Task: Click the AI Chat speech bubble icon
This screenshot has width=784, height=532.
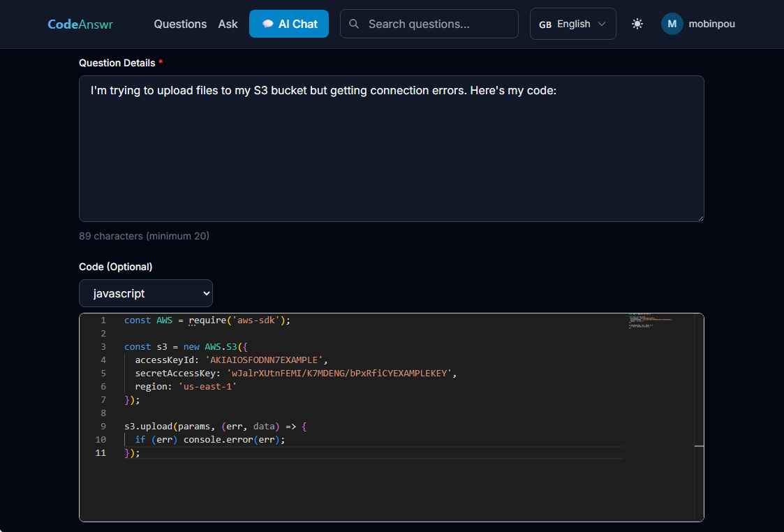Action: tap(268, 23)
